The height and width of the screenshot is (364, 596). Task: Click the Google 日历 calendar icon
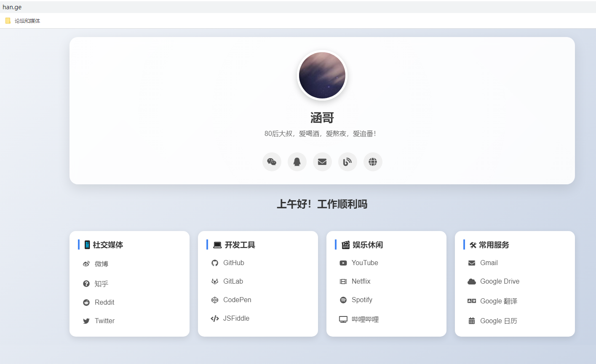point(472,321)
